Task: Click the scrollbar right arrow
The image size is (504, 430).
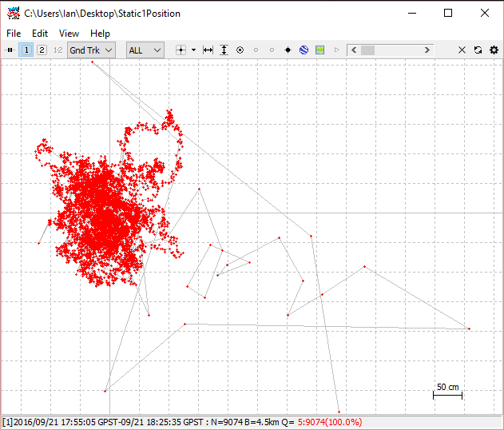Action: tap(427, 50)
